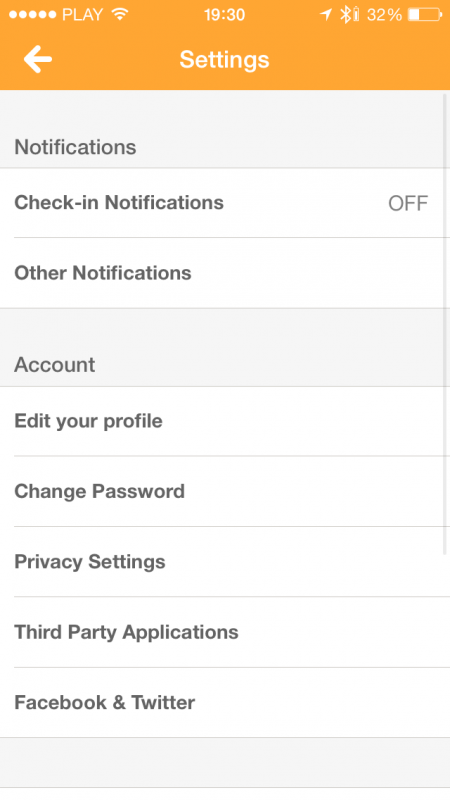This screenshot has width=450, height=800.
Task: Tap the Notifications section header
Action: (75, 147)
